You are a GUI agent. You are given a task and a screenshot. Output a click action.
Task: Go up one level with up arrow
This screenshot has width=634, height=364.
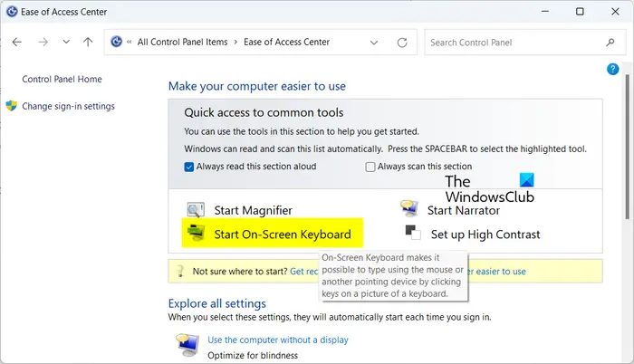coord(88,42)
